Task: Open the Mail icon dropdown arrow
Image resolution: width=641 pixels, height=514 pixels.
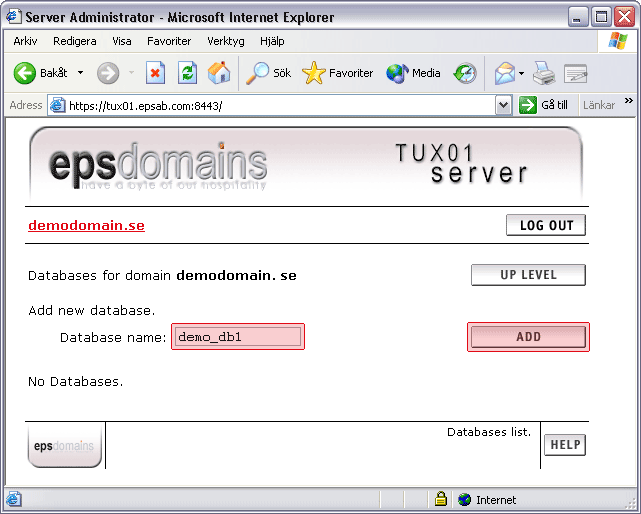Action: (521, 73)
